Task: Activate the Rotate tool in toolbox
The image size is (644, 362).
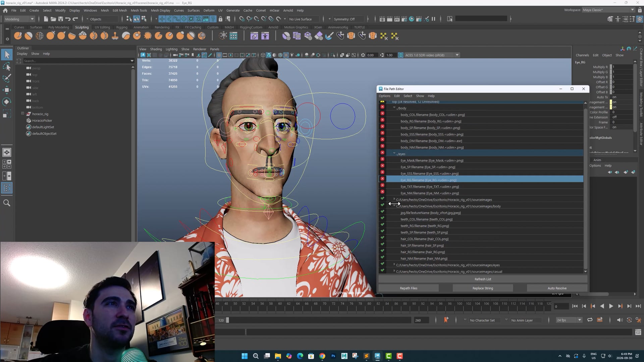Action: click(7, 102)
